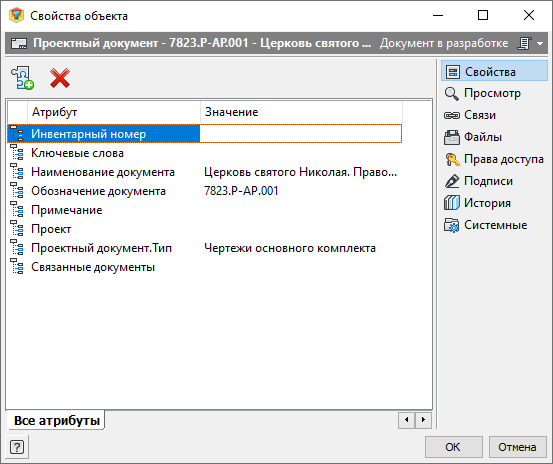Viewport: 553px width, 464px height.
Task: Open the Системные settings panel
Action: 486,225
